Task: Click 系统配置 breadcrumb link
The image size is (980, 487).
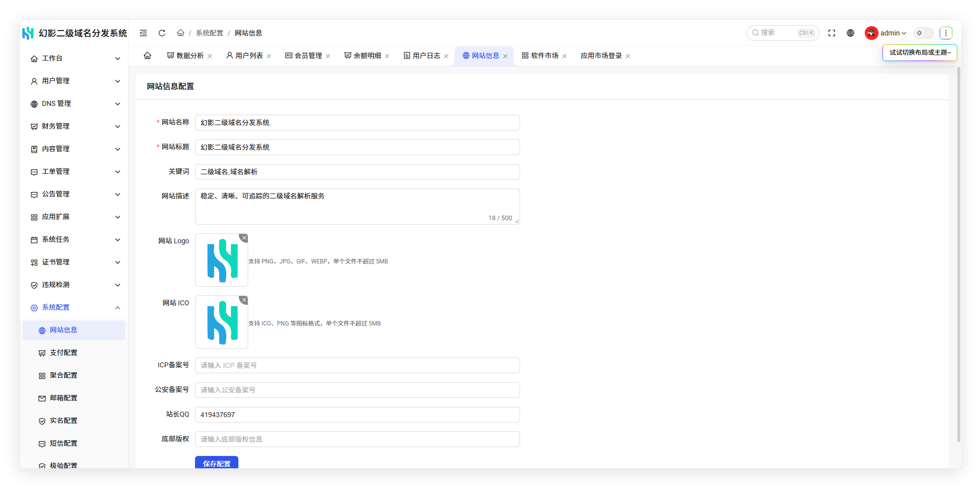Action: tap(209, 33)
